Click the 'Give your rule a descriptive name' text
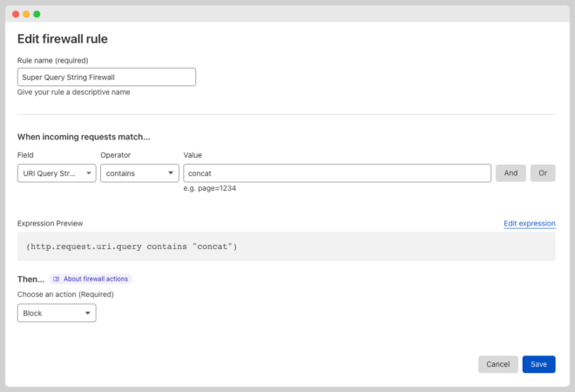Viewport: 575px width, 392px height. 74,92
